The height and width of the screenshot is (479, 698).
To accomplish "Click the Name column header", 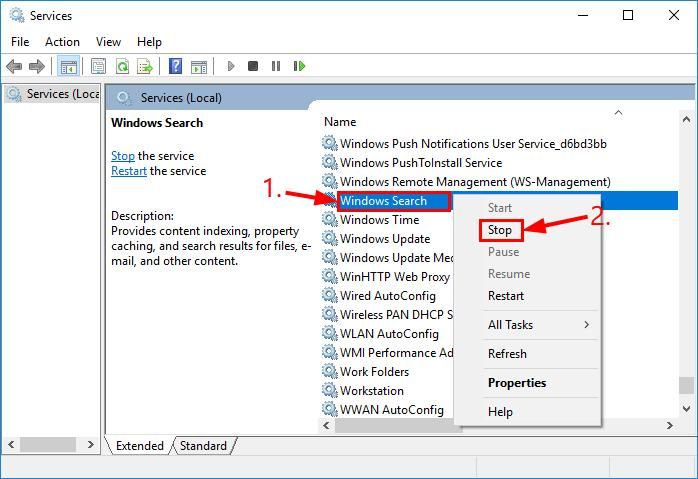I will pos(341,122).
